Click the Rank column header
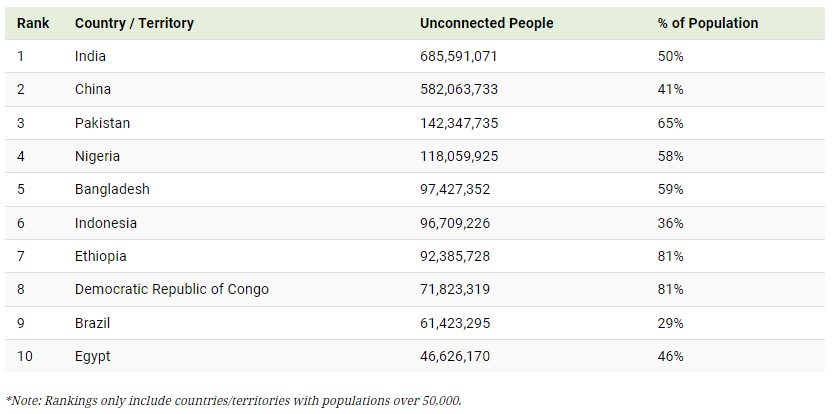Image resolution: width=833 pixels, height=414 pixels. coord(33,23)
